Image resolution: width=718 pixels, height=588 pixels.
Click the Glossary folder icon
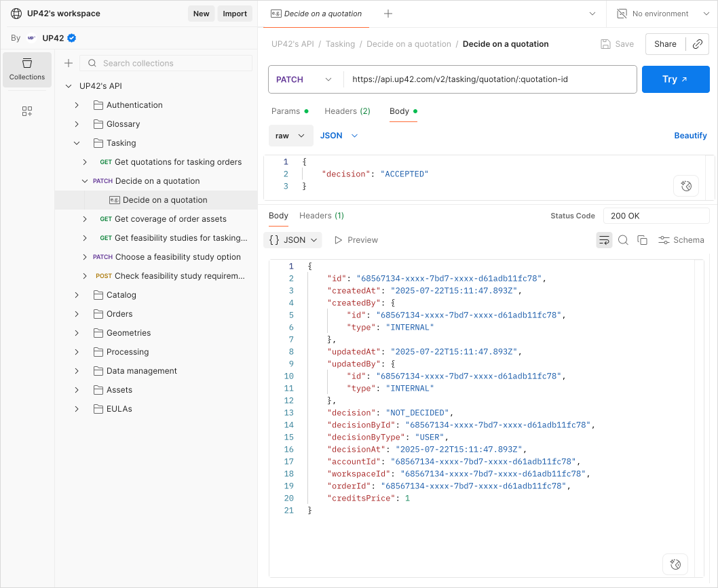tap(98, 124)
